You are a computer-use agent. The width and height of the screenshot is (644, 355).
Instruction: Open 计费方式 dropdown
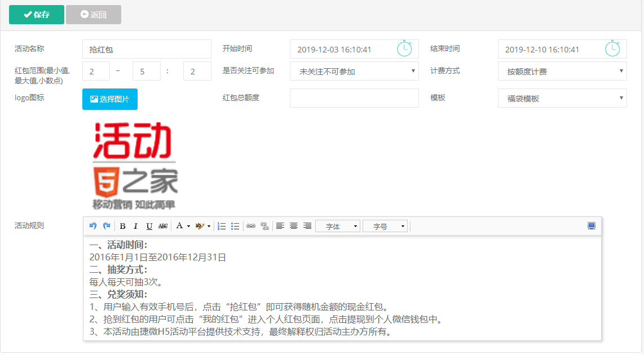coord(562,71)
